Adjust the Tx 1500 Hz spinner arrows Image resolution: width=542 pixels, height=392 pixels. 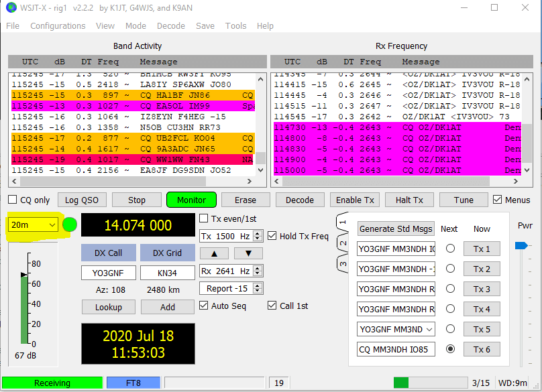257,237
